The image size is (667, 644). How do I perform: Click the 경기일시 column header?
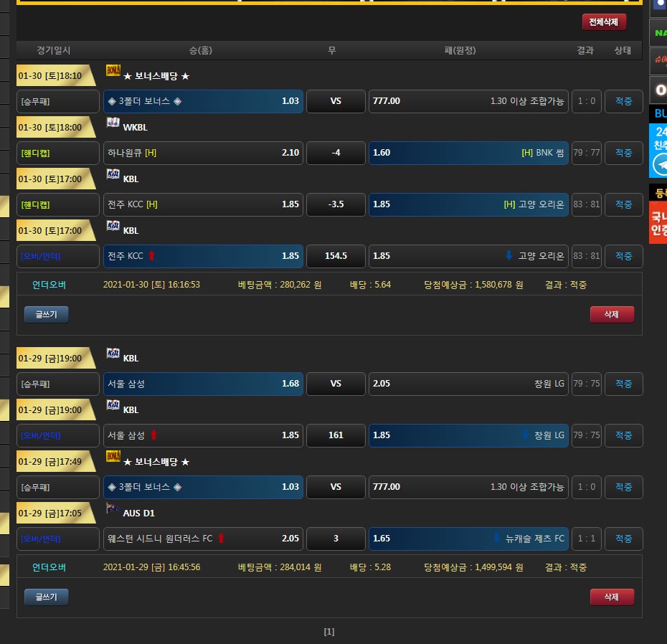(54, 50)
